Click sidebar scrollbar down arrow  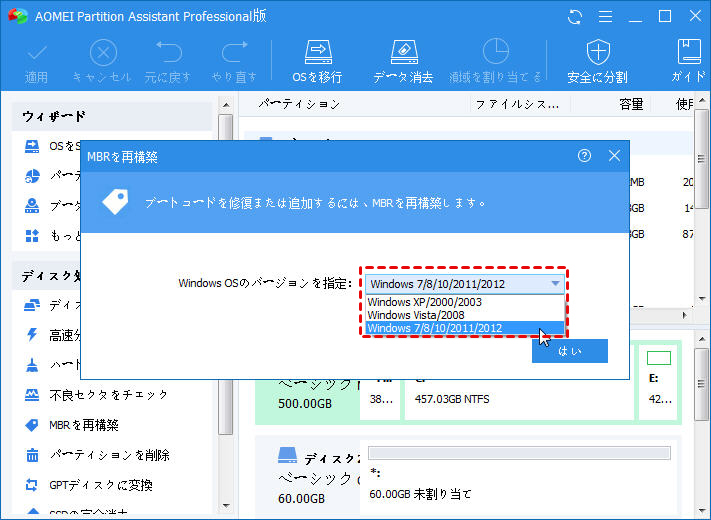(226, 505)
